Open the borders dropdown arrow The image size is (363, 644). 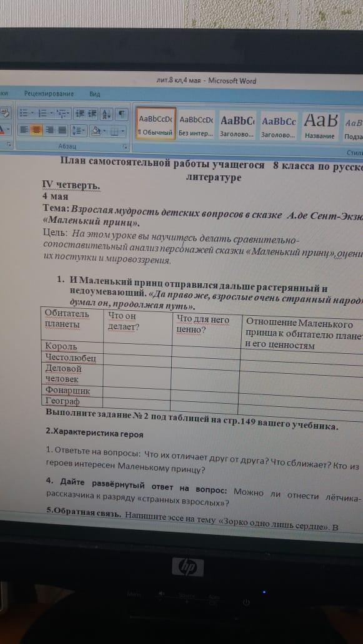pyautogui.click(x=123, y=131)
